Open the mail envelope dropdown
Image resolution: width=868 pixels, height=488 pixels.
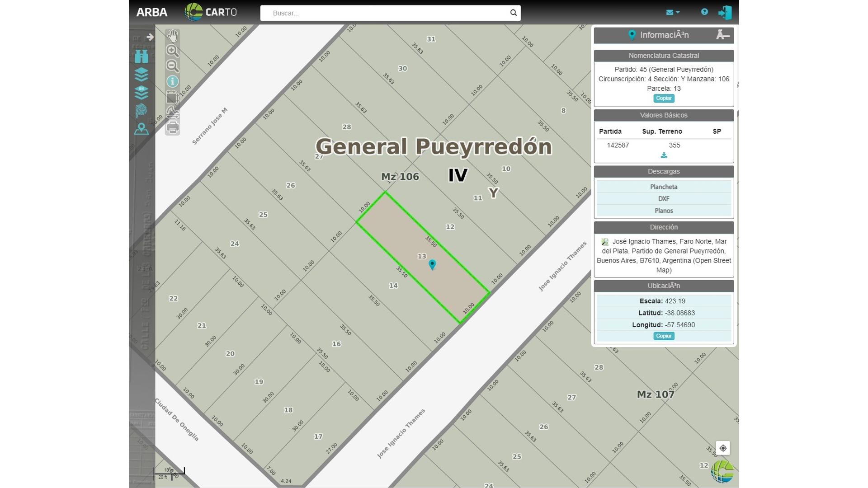(673, 12)
